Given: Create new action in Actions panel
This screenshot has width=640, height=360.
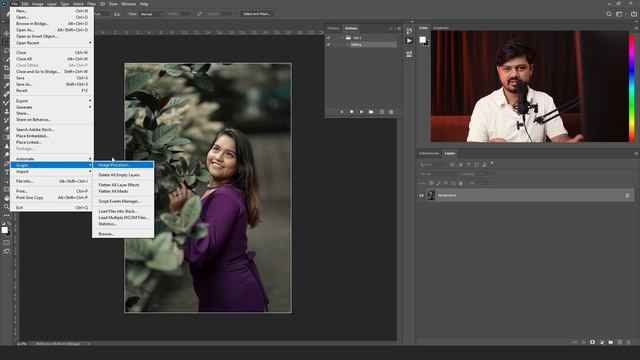Looking at the screenshot, I should pos(381,112).
